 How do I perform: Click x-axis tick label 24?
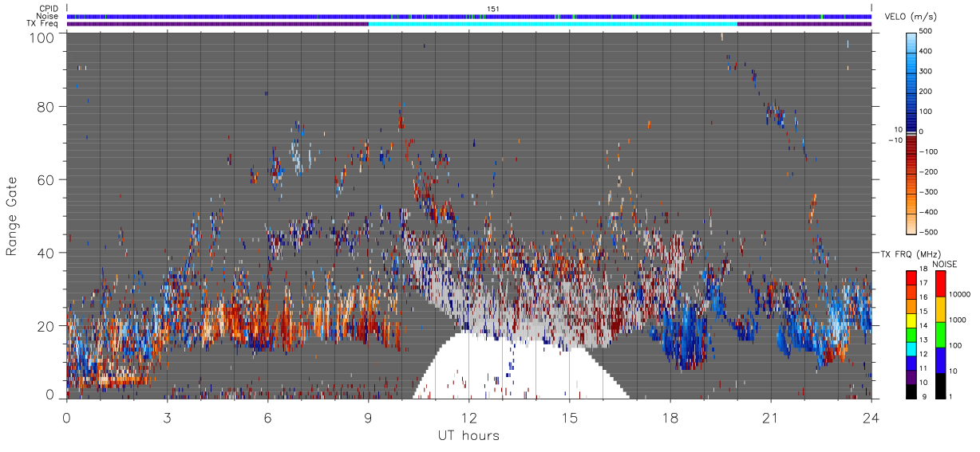[x=871, y=418]
